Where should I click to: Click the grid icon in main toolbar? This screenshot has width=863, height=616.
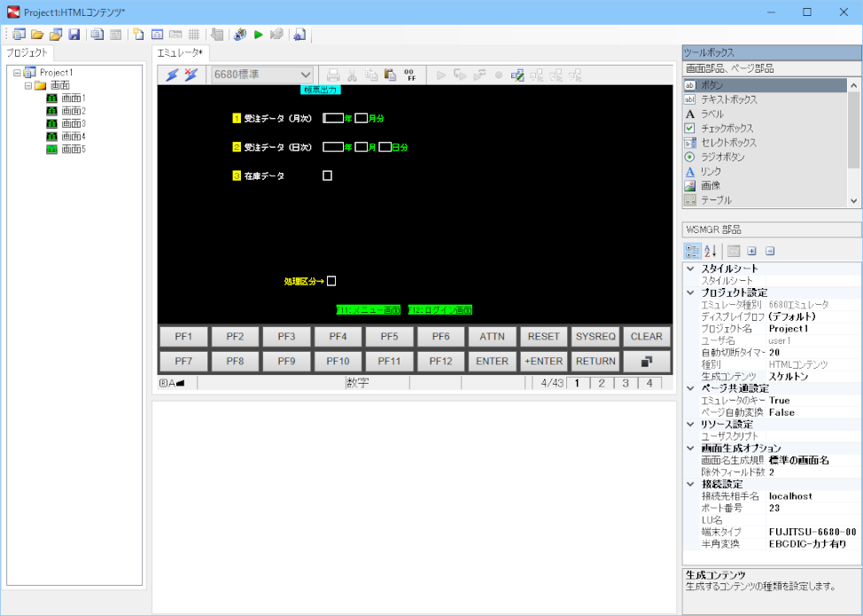[x=194, y=35]
